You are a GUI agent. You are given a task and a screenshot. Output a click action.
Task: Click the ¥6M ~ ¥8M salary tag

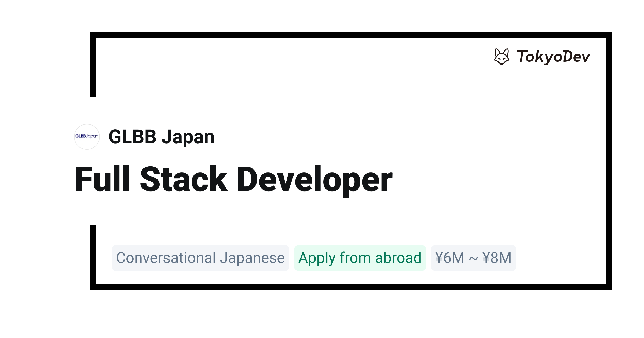click(x=474, y=258)
